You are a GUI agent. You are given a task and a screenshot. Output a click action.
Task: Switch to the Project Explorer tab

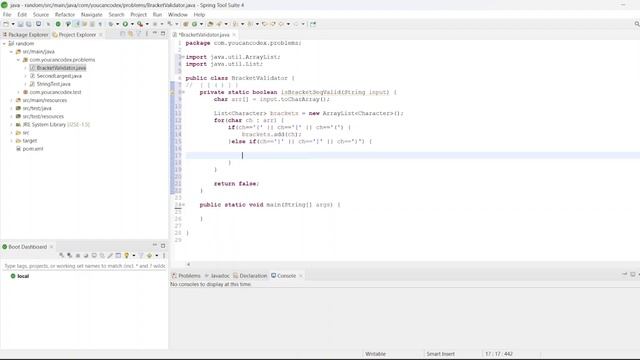(77, 35)
